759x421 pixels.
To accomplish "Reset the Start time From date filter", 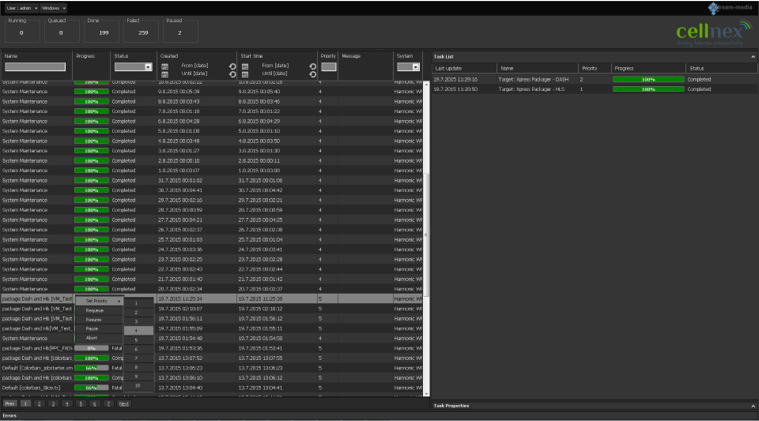I will point(313,65).
